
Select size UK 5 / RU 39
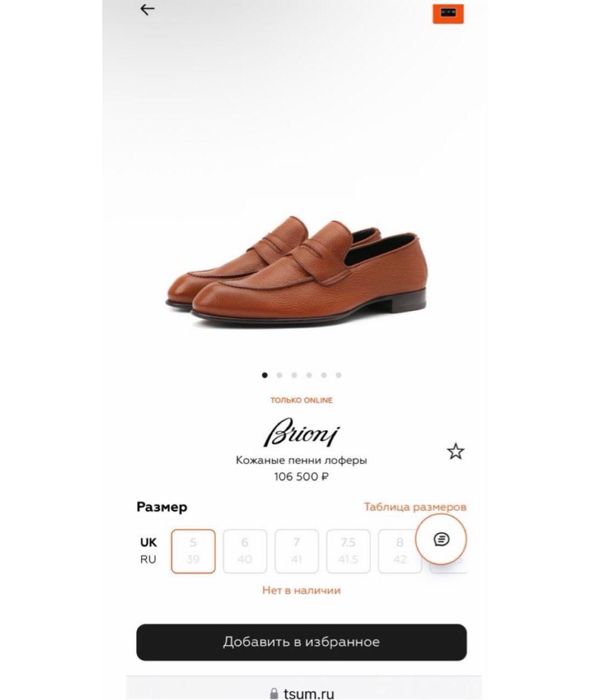point(193,551)
